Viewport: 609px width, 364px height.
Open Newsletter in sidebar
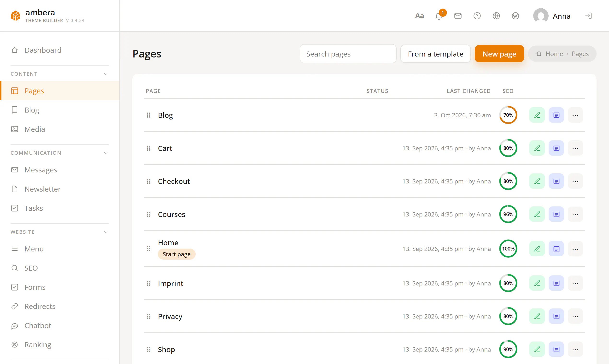[x=59, y=189]
